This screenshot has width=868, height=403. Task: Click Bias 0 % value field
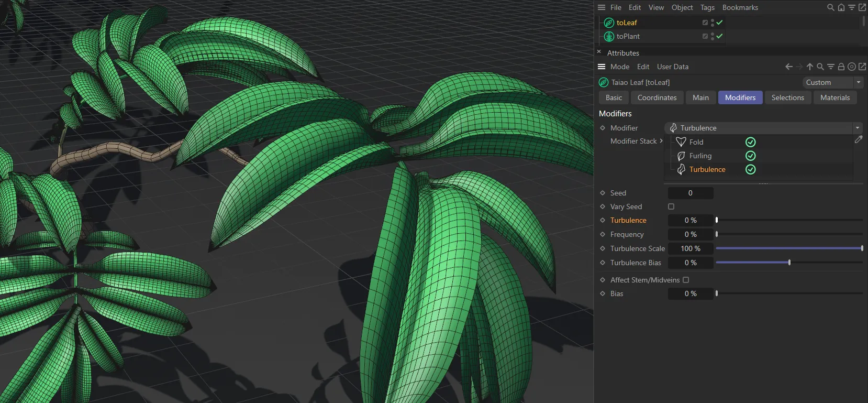(691, 293)
